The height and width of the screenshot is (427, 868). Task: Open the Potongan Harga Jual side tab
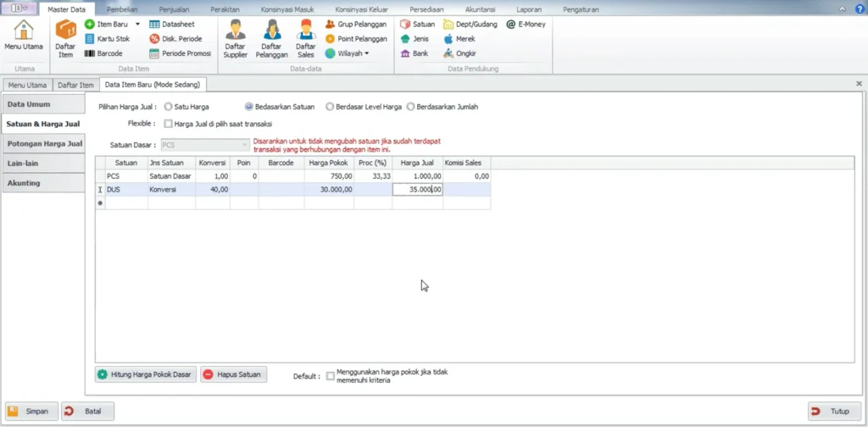(44, 144)
